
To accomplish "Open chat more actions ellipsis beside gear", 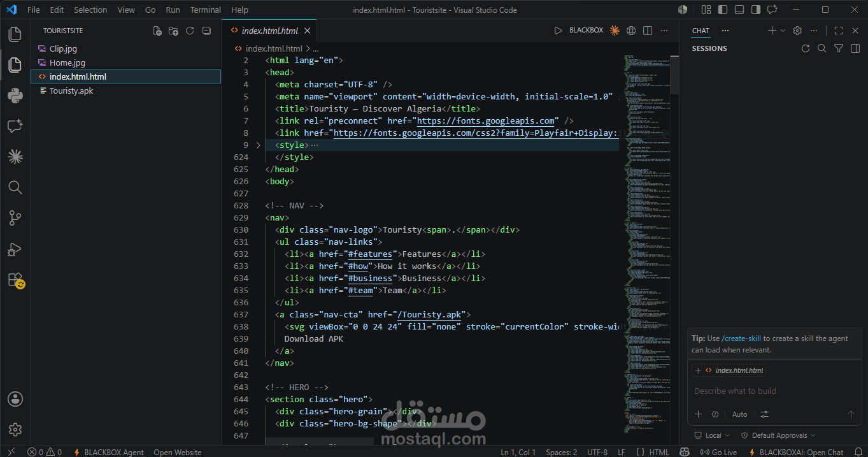I will click(x=814, y=31).
